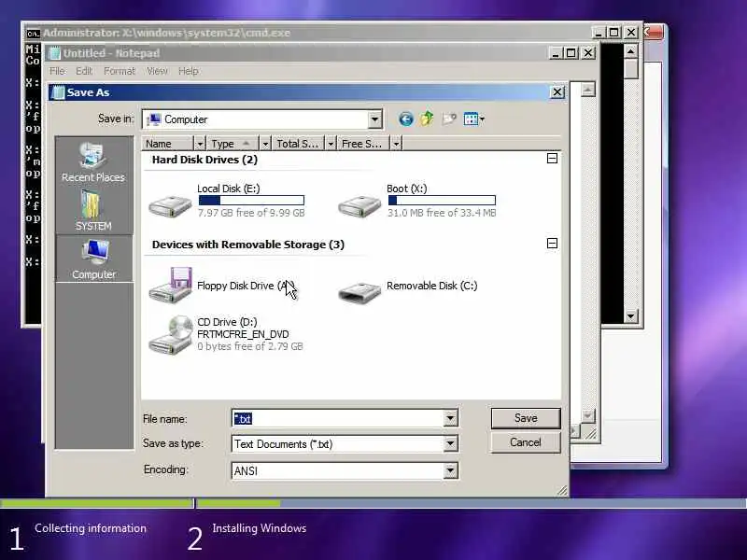The width and height of the screenshot is (747, 560).
Task: Click the "Collecting information" step label
Action: 91,528
